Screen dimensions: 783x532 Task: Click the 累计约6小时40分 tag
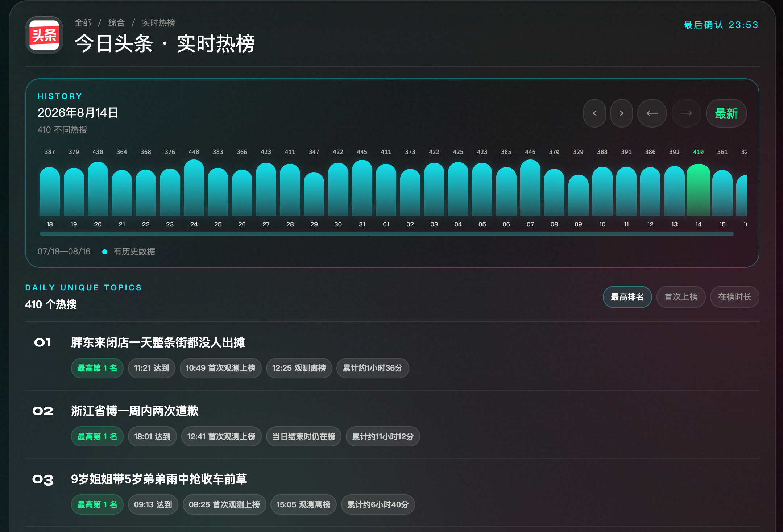(378, 504)
